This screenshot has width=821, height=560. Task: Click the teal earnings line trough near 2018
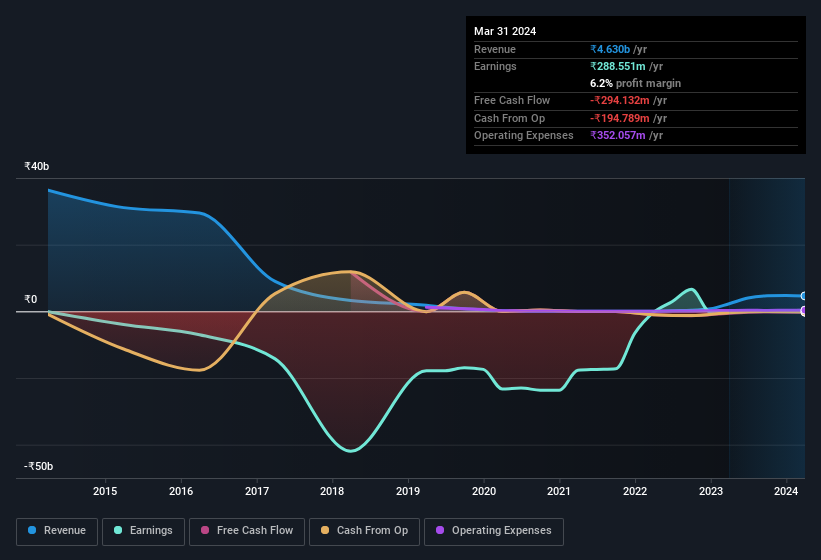click(351, 451)
